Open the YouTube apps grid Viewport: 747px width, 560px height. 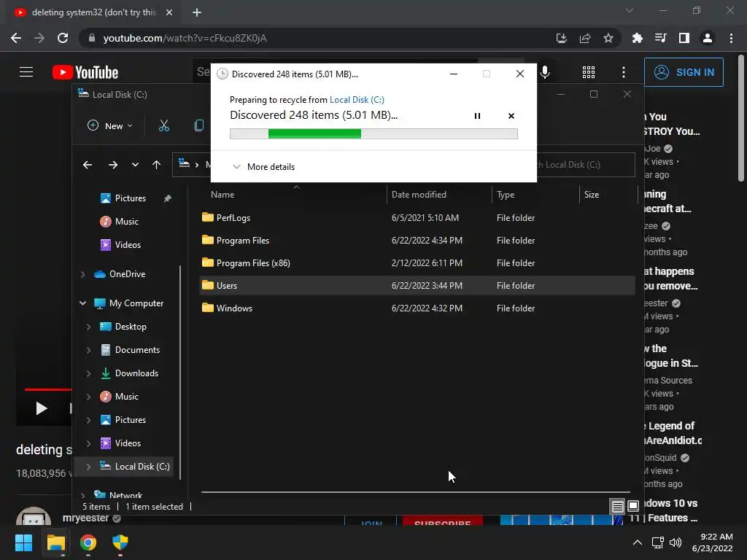point(589,72)
